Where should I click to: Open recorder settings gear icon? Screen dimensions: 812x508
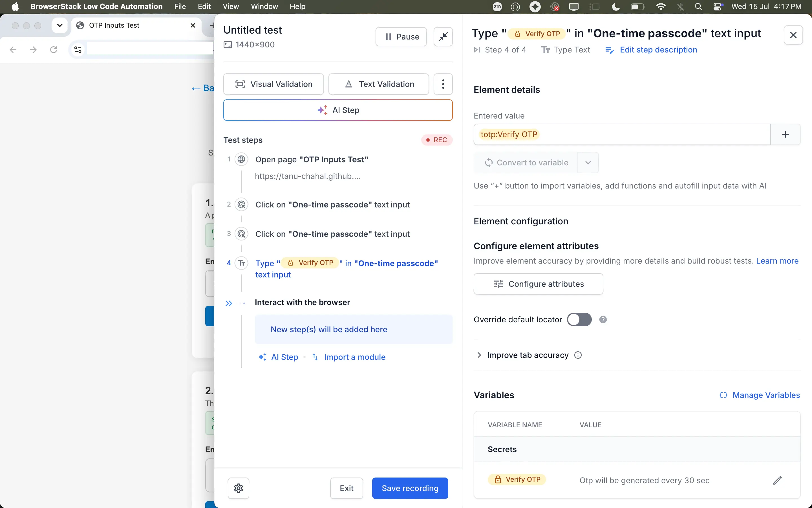coord(238,488)
